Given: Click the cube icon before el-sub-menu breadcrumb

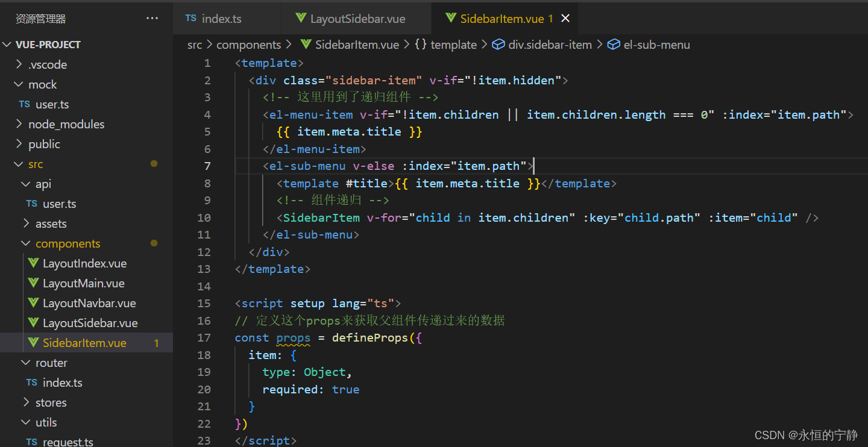Looking at the screenshot, I should coord(614,45).
